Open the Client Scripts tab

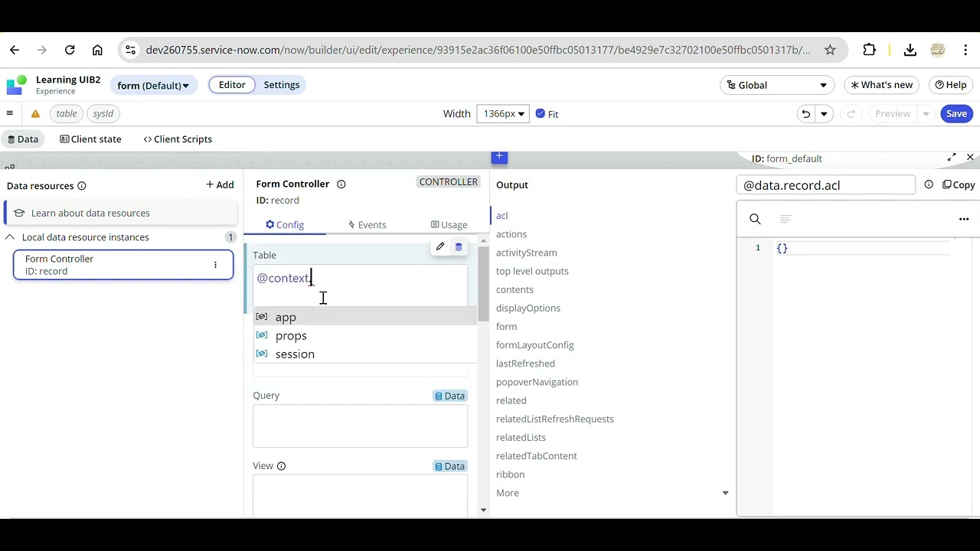tap(178, 139)
